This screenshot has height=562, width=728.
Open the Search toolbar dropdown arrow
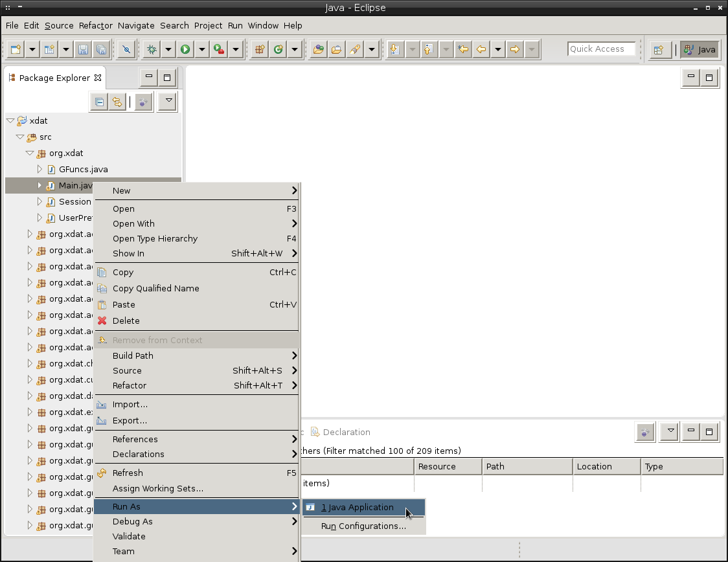click(372, 49)
